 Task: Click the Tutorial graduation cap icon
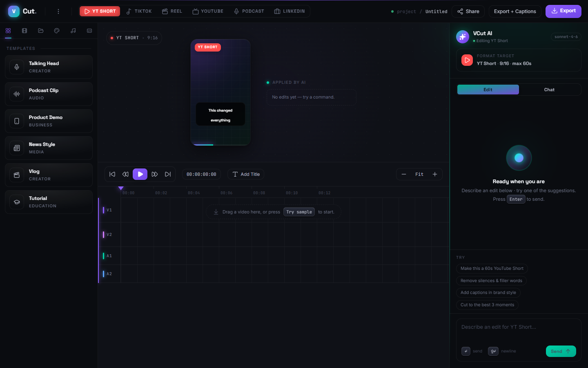[x=17, y=202]
